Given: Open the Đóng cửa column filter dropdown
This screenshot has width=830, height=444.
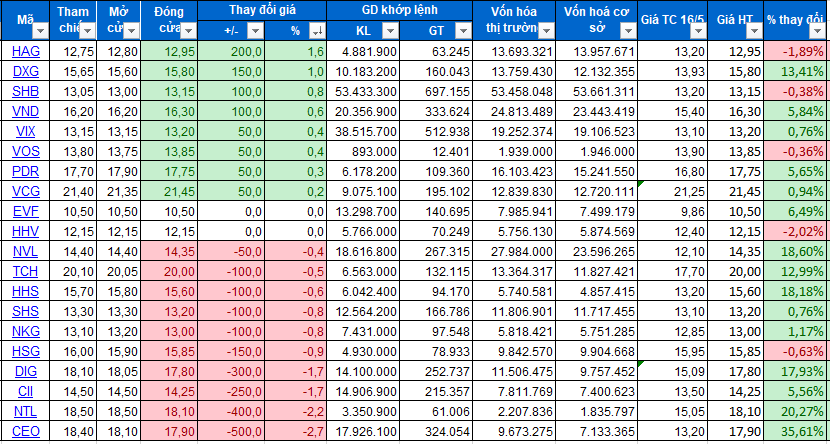Looking at the screenshot, I should pyautogui.click(x=188, y=32).
